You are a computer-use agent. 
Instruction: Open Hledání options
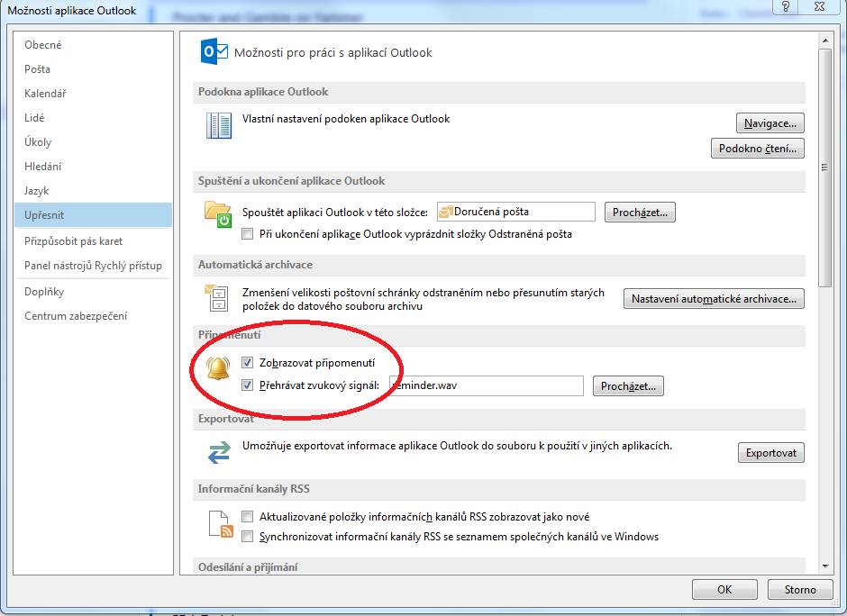tap(93, 167)
